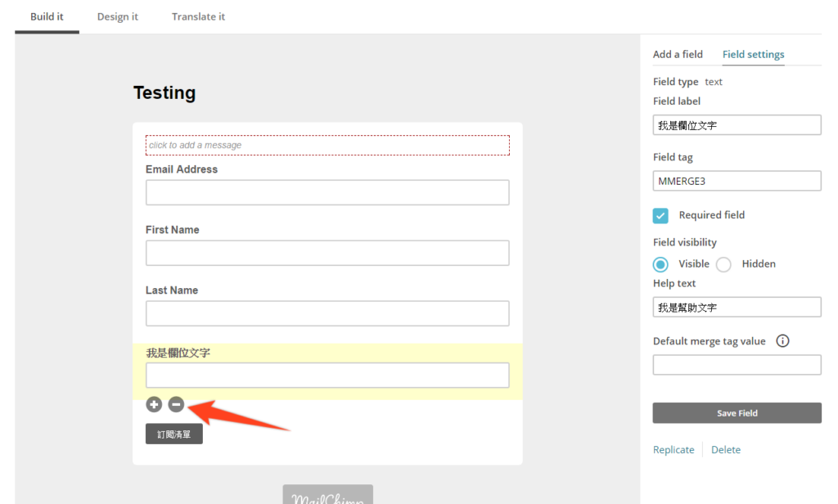Screen dimensions: 838x504
Task: Click the 我是欄位文字 form input field
Action: [x=327, y=376]
